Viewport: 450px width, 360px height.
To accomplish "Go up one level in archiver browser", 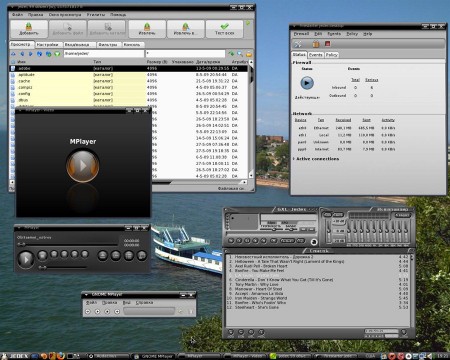I will click(x=13, y=54).
